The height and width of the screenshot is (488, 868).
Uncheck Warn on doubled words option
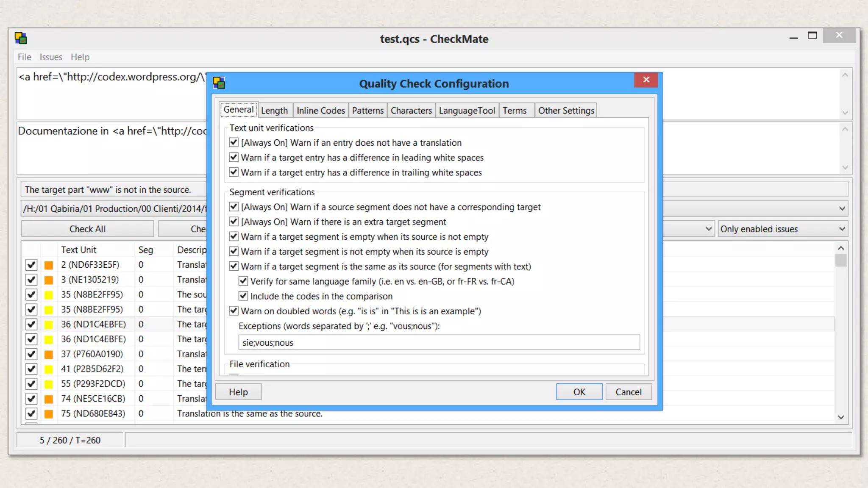(234, 311)
